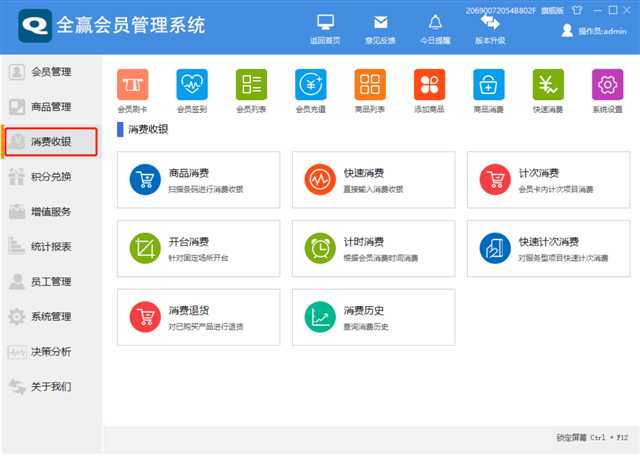Open the 计次消费 card

tap(549, 180)
